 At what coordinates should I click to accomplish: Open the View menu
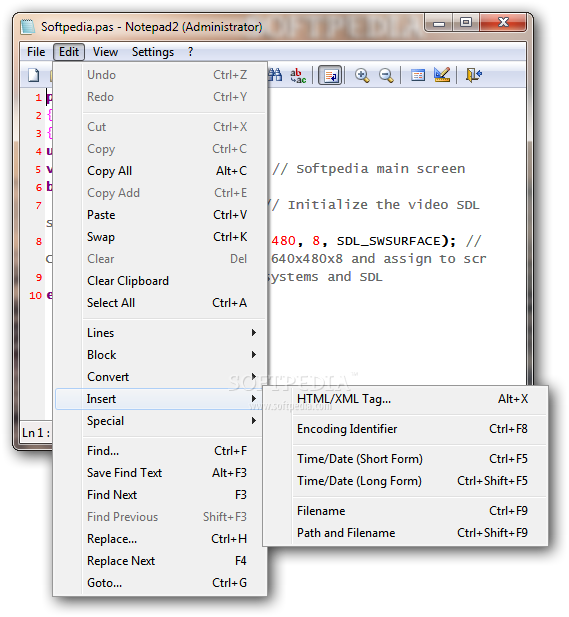coord(105,52)
